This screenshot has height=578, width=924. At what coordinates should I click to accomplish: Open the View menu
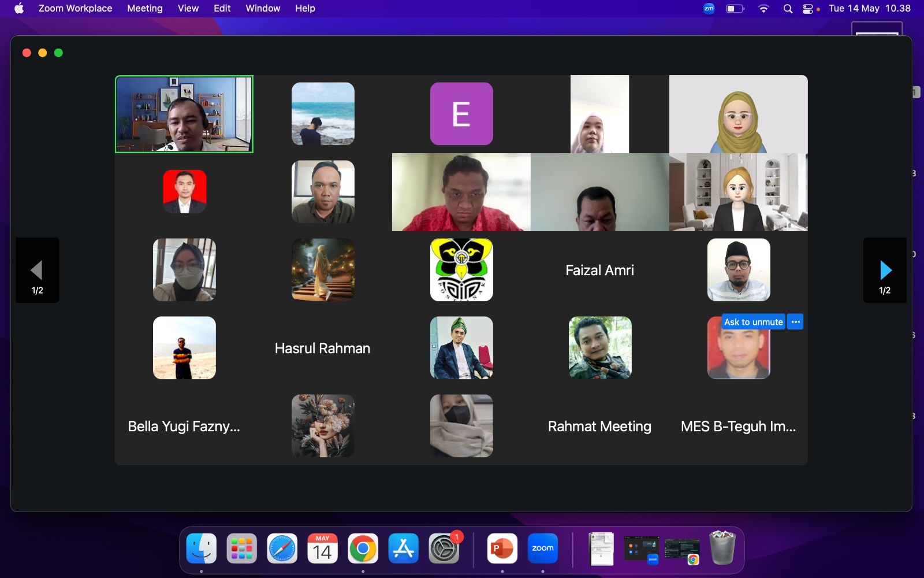click(x=188, y=8)
